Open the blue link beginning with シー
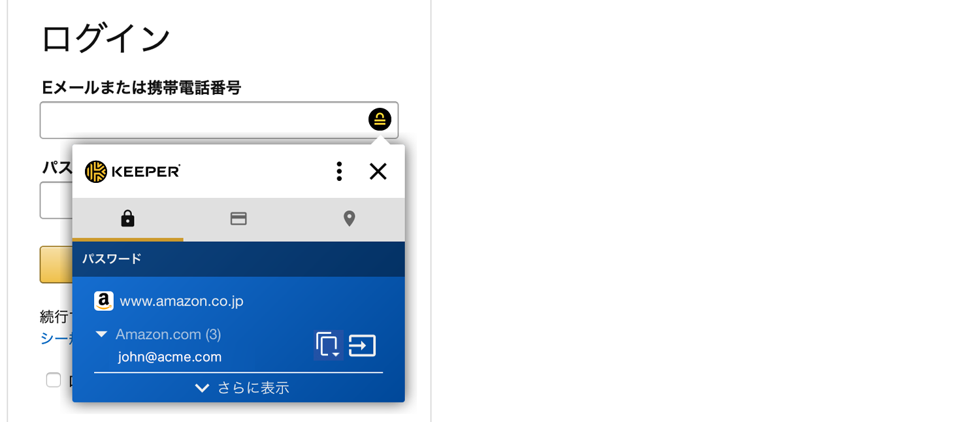Viewport: 980px width, 422px height. (x=56, y=338)
